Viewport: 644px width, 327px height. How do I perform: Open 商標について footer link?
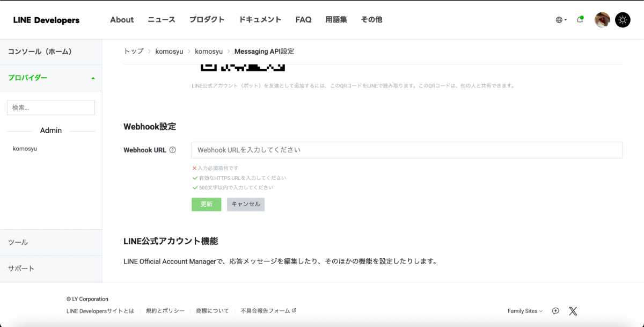click(213, 311)
